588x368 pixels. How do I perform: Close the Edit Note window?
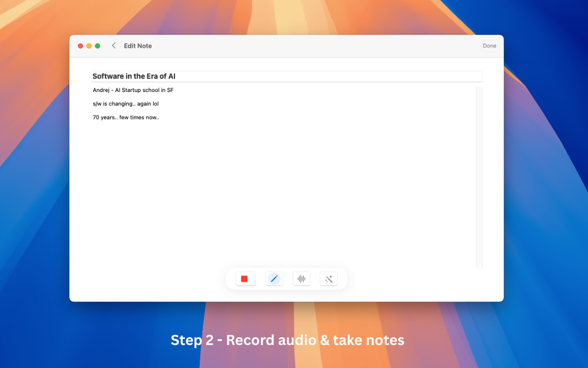pyautogui.click(x=80, y=46)
